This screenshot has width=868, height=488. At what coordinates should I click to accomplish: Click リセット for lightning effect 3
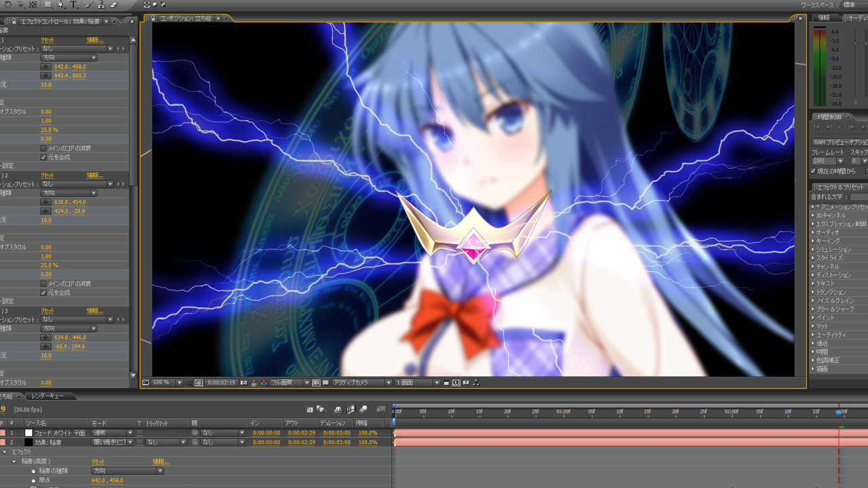pyautogui.click(x=47, y=310)
